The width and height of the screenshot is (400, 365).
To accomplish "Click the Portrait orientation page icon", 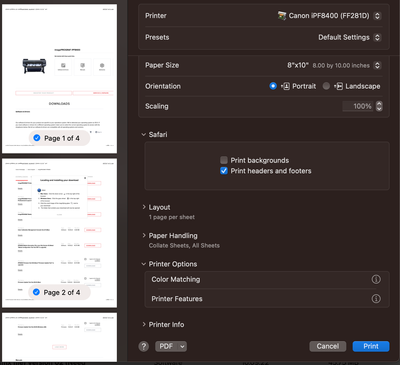I will click(285, 86).
